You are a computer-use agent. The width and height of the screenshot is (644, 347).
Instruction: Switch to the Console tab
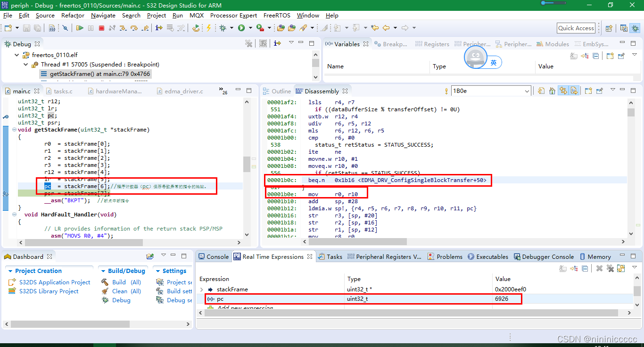[x=213, y=256]
